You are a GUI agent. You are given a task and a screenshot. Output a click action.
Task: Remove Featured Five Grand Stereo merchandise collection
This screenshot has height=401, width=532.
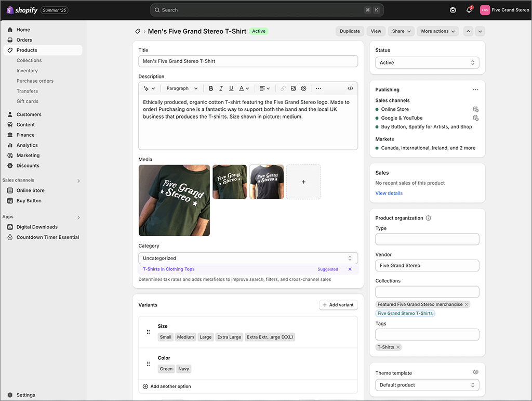click(x=467, y=305)
